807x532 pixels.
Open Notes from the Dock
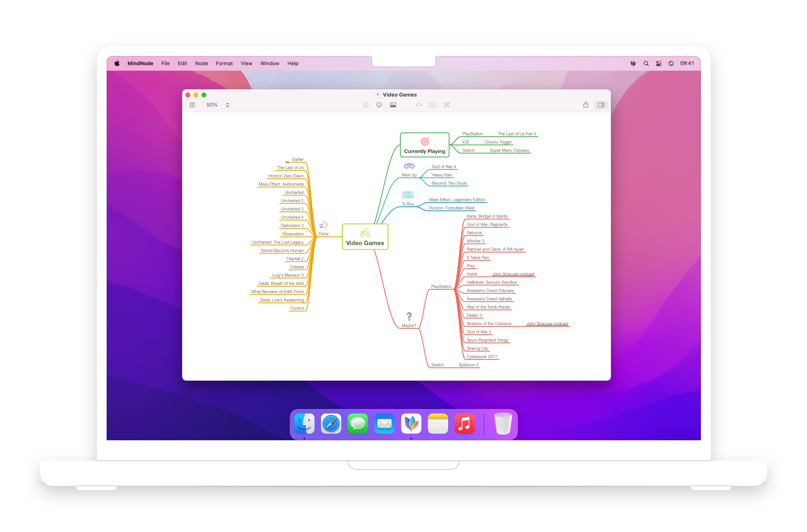[x=438, y=423]
